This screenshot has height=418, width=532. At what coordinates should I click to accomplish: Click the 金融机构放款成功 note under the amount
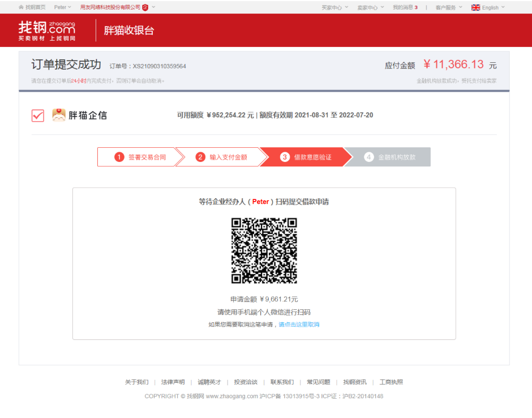[456, 81]
